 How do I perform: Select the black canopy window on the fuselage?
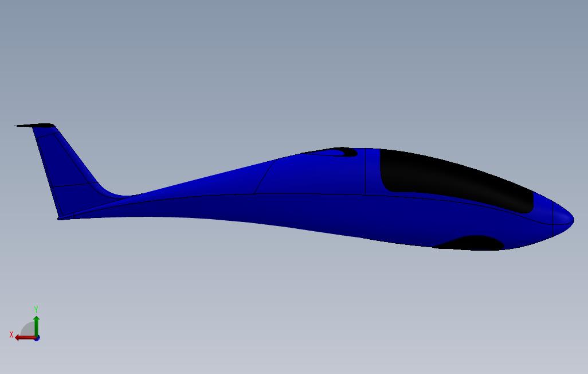(456, 180)
